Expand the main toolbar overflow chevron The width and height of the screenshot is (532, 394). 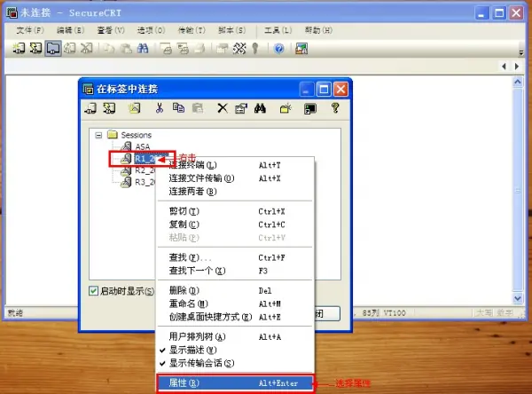[x=521, y=52]
